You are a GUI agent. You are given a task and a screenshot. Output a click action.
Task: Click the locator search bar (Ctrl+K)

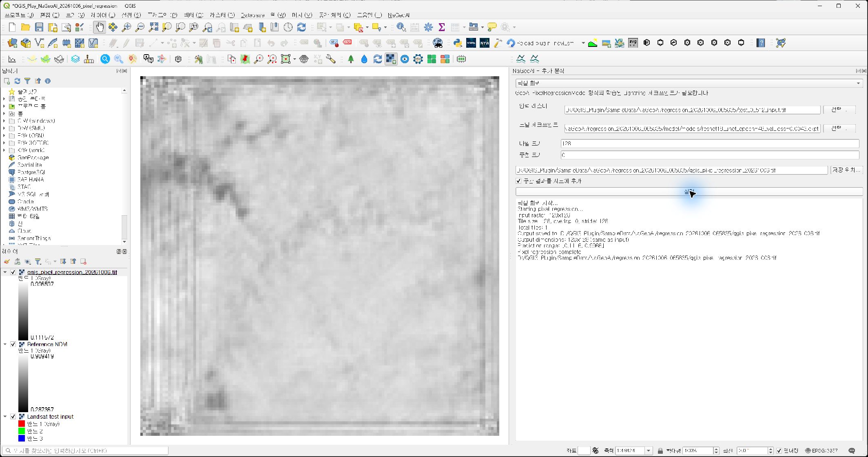point(85,450)
